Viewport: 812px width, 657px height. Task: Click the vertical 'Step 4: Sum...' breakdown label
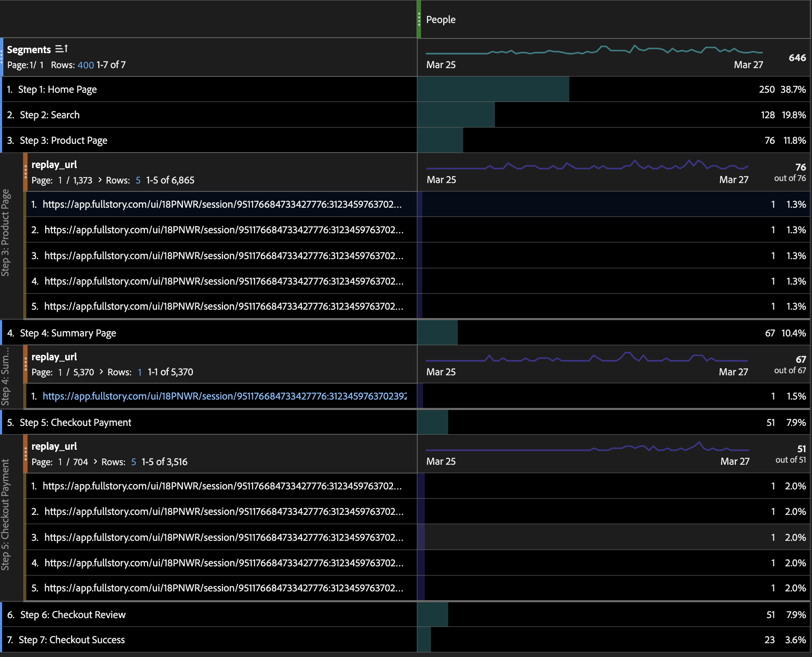click(x=5, y=376)
